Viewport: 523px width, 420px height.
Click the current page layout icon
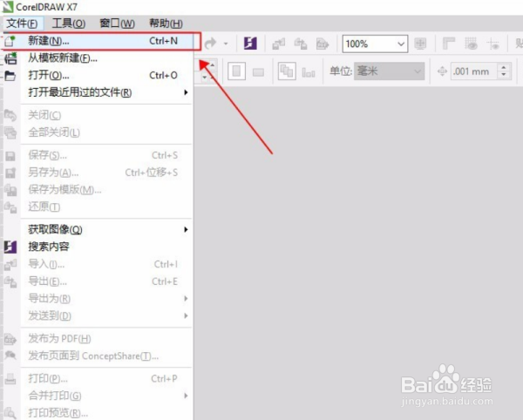tap(309, 72)
